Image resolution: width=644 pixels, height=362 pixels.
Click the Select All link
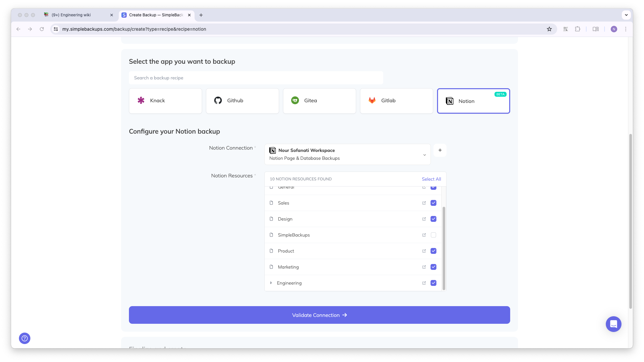coord(431,179)
